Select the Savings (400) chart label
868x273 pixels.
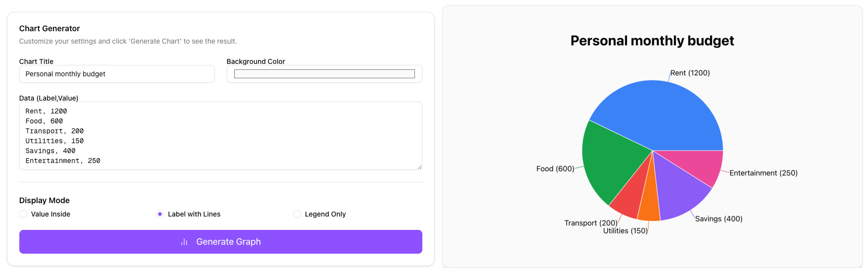(x=718, y=219)
